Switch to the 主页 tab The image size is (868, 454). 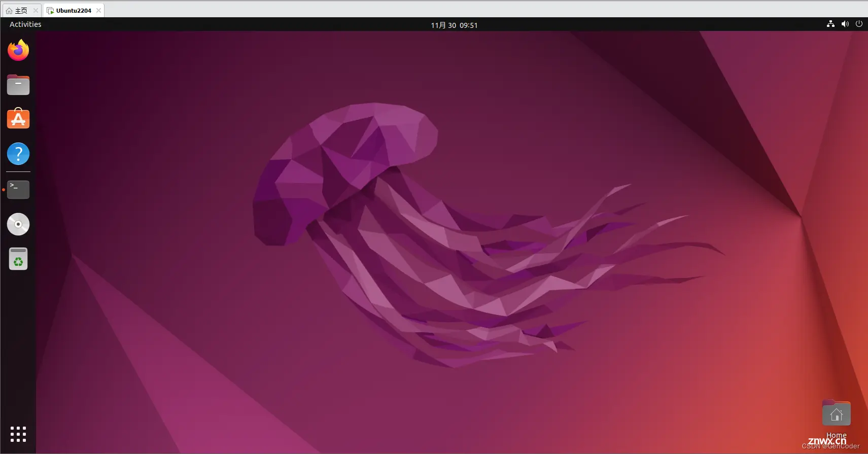coord(21,10)
